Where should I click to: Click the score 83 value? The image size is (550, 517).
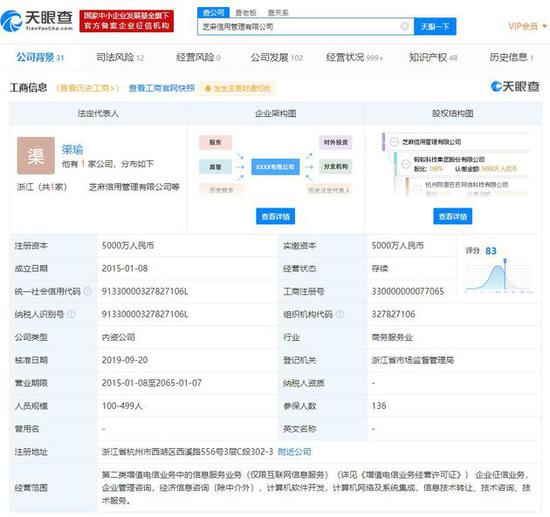[491, 251]
